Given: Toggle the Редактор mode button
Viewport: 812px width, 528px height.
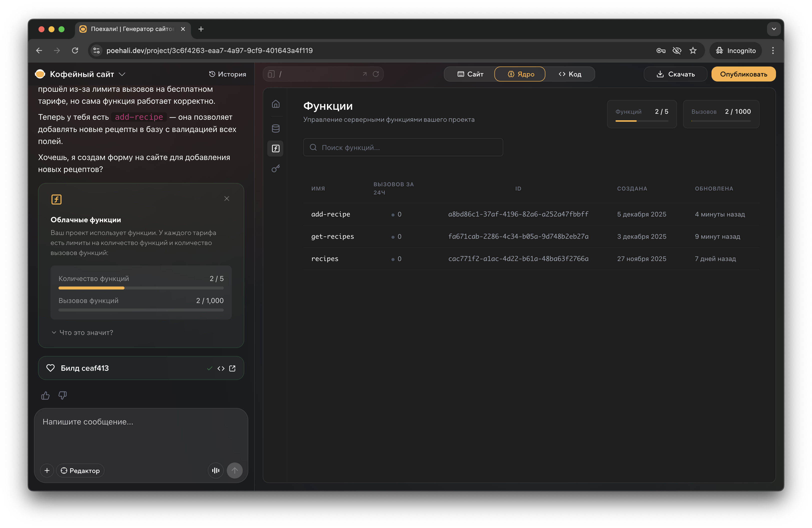Looking at the screenshot, I should pyautogui.click(x=80, y=470).
